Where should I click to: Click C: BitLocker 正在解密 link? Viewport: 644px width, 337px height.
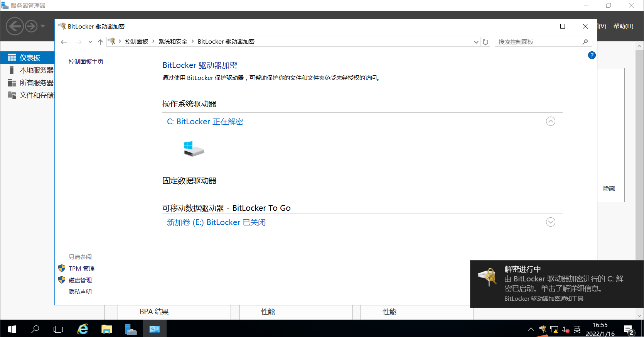coord(205,122)
